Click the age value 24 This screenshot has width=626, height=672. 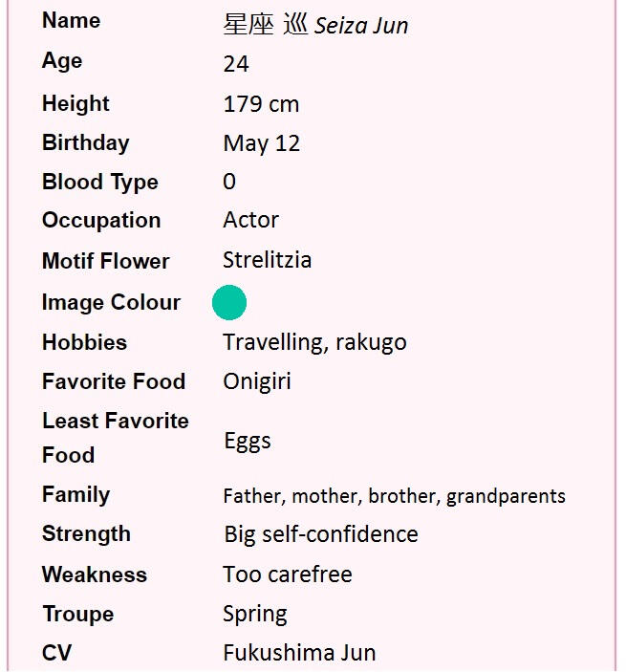click(236, 64)
